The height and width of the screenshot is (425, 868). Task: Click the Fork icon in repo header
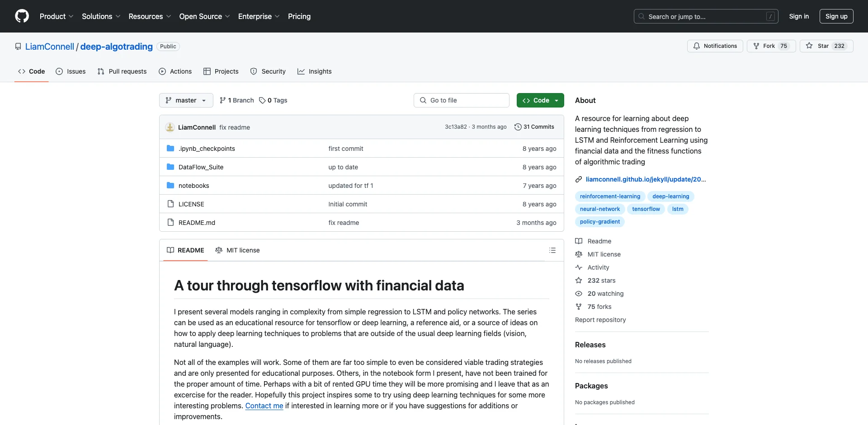756,46
